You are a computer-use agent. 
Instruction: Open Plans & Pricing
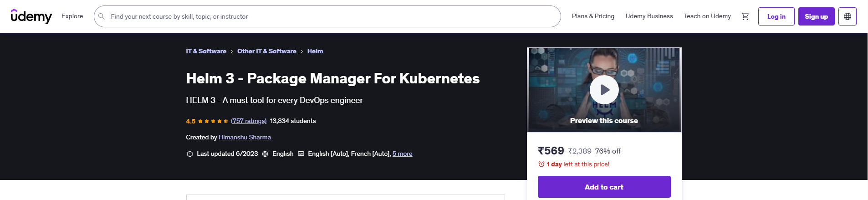pos(593,16)
